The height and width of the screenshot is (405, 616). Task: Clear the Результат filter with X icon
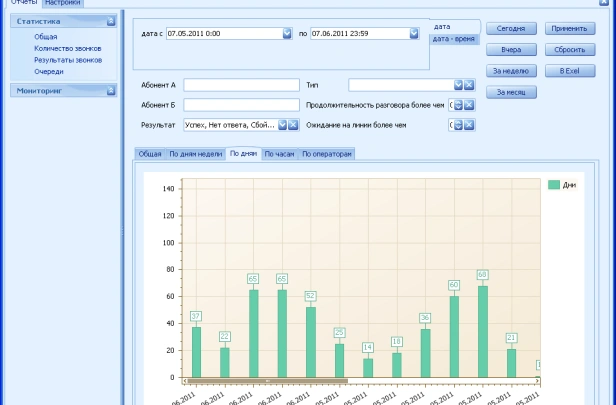[294, 125]
